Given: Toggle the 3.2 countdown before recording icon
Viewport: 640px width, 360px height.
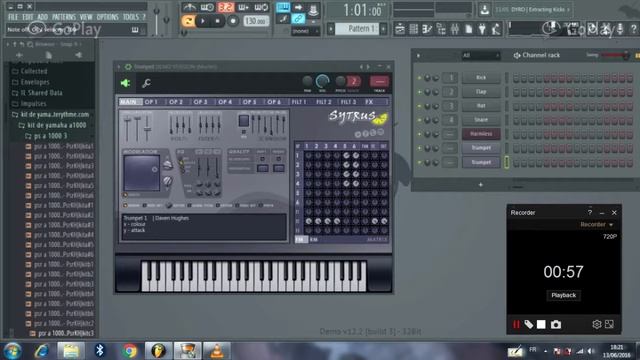Looking at the screenshot, I should tap(225, 7).
